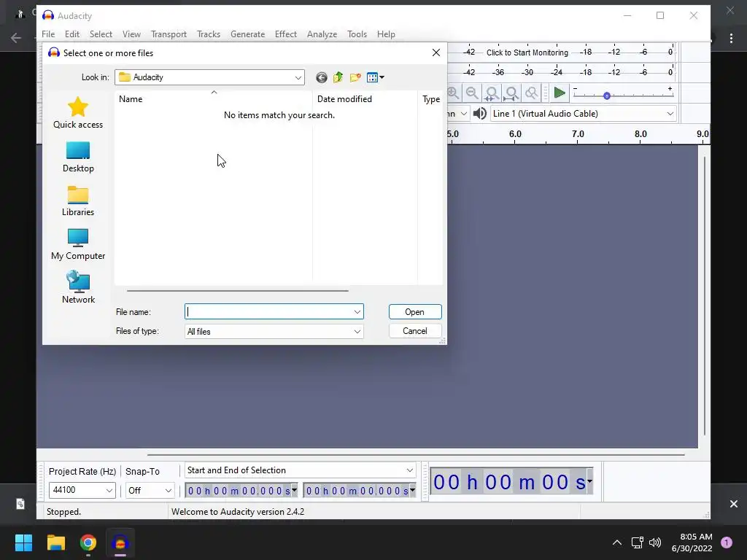The image size is (747, 560).
Task: Open the View menu
Action: pos(131,34)
